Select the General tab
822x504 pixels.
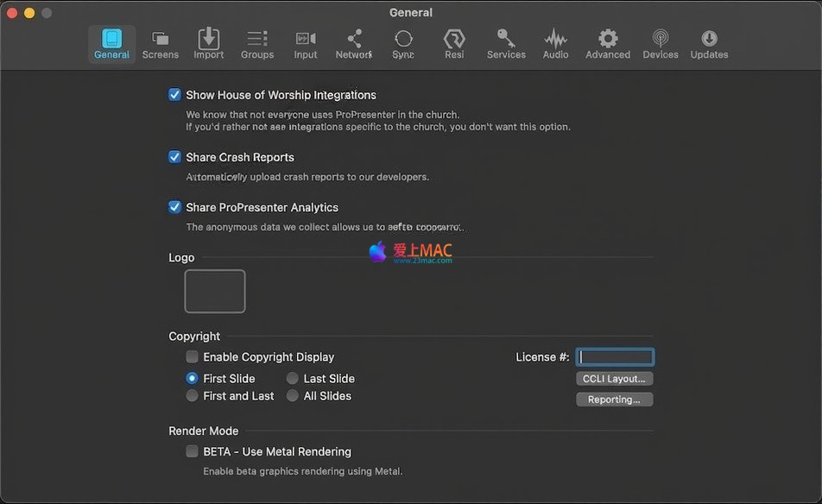click(112, 44)
